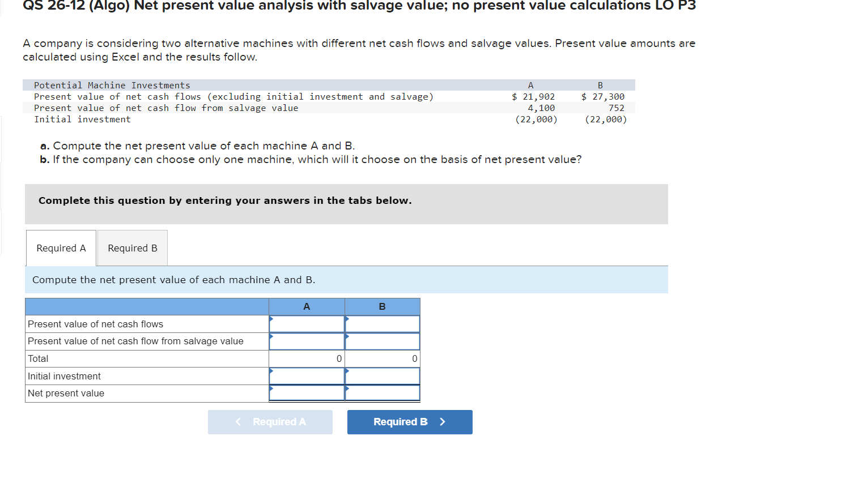This screenshot has height=504, width=850.
Task: Select the Required A tab
Action: click(x=61, y=247)
